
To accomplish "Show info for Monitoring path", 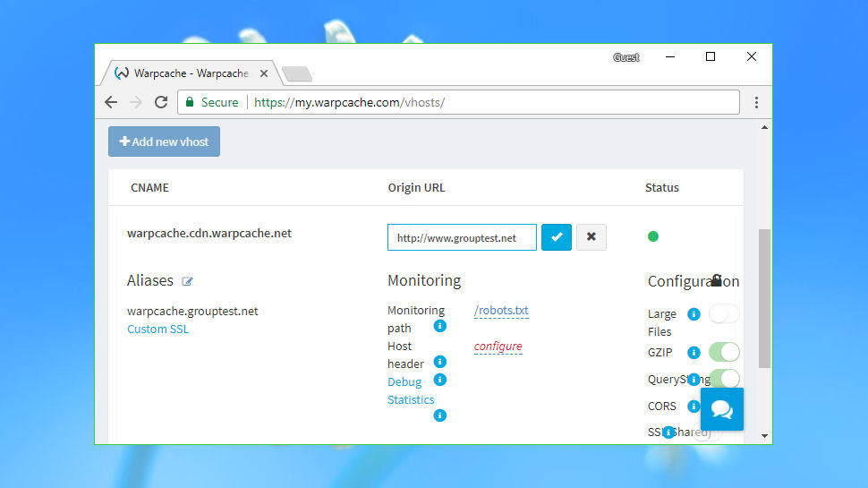I will 440,326.
